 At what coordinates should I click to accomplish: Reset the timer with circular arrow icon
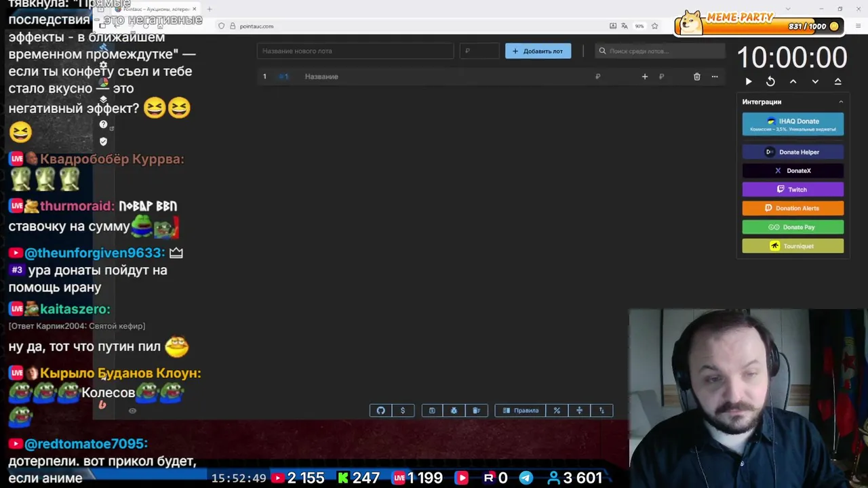click(770, 81)
